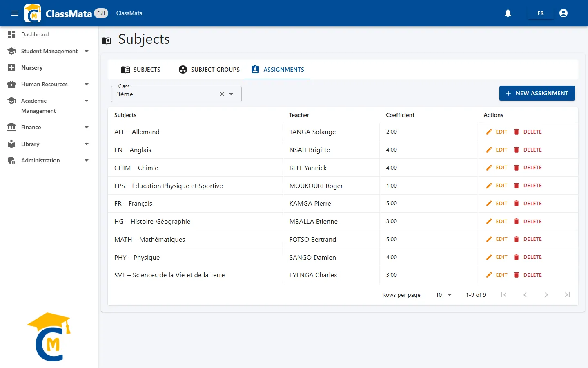Click the Nursery sidebar icon
Image resolution: width=588 pixels, height=368 pixels.
tap(11, 67)
